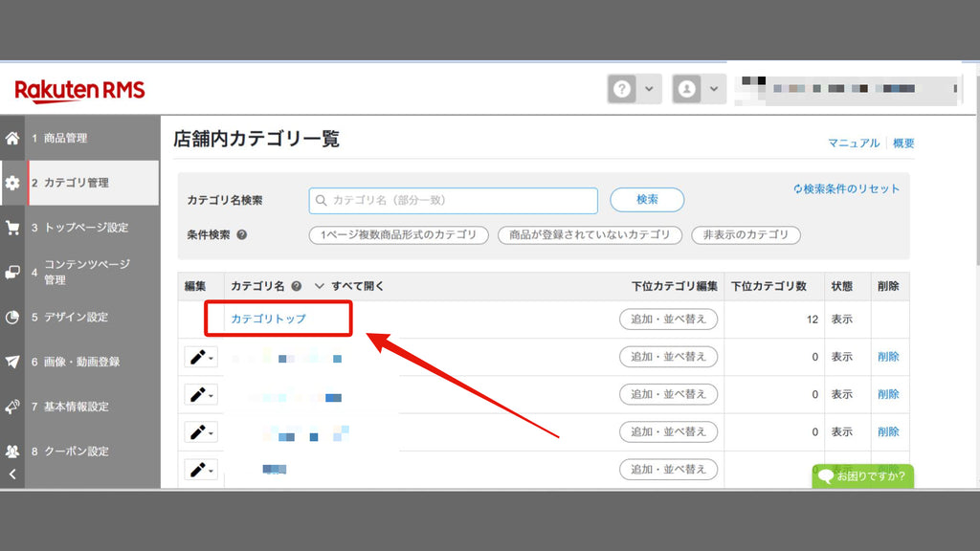The image size is (980, 551).
Task: Click 削除 in first category row
Action: [888, 357]
